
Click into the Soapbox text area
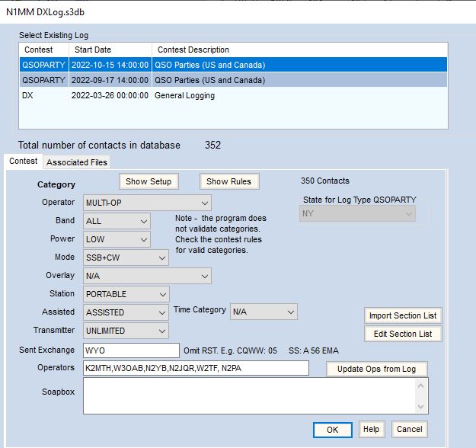249,395
